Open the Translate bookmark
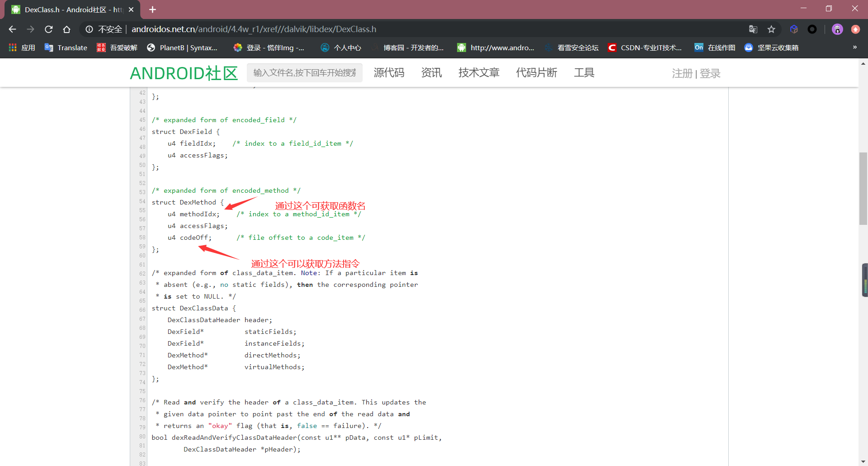 [66, 48]
